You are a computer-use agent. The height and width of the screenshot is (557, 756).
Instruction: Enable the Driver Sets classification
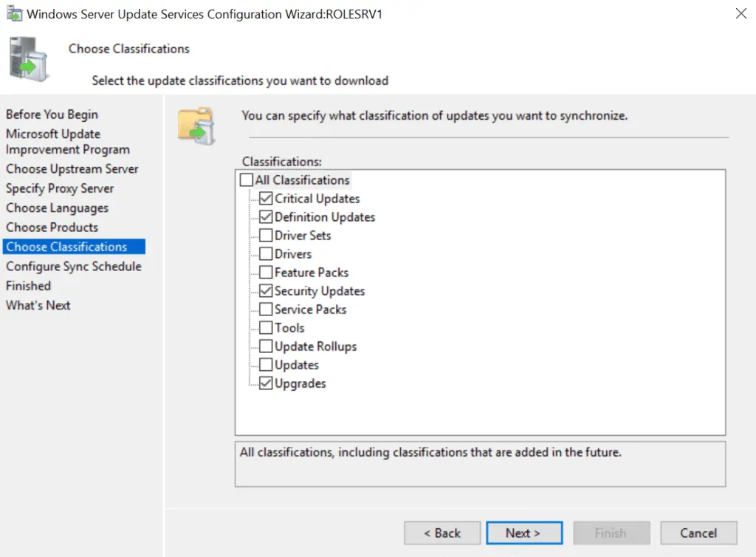tap(267, 235)
